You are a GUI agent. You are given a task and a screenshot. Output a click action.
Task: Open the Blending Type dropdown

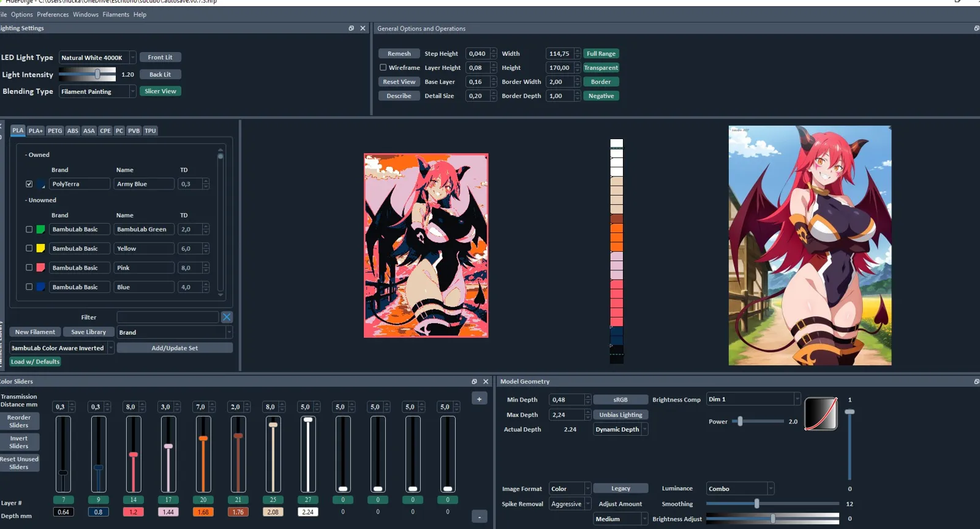(97, 91)
